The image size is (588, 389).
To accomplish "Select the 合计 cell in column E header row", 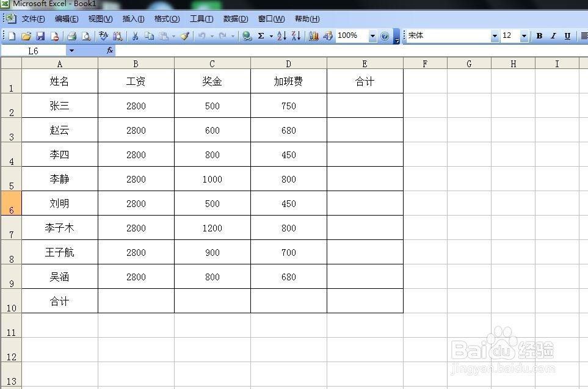I will click(365, 81).
